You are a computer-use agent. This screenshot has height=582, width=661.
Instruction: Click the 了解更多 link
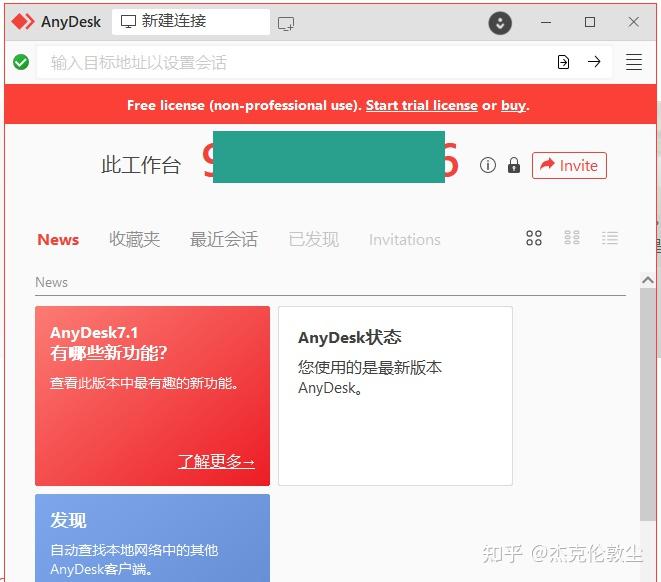[216, 461]
